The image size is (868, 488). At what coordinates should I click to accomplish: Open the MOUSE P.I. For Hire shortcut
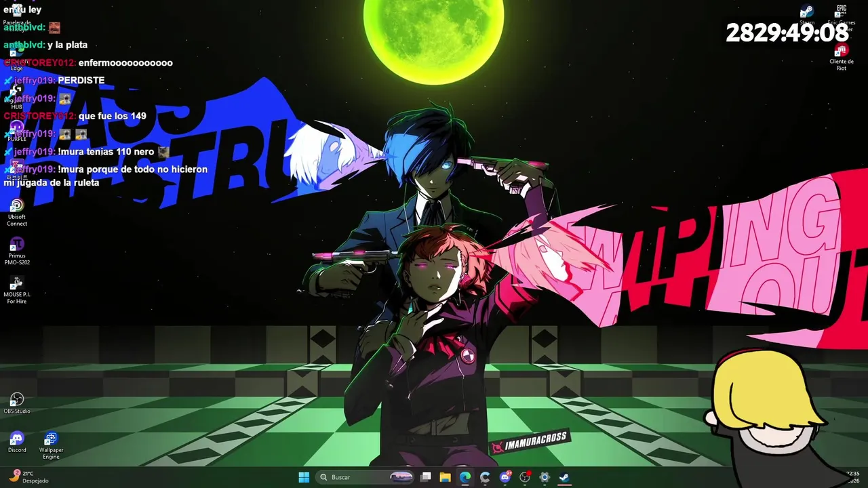[x=17, y=290]
